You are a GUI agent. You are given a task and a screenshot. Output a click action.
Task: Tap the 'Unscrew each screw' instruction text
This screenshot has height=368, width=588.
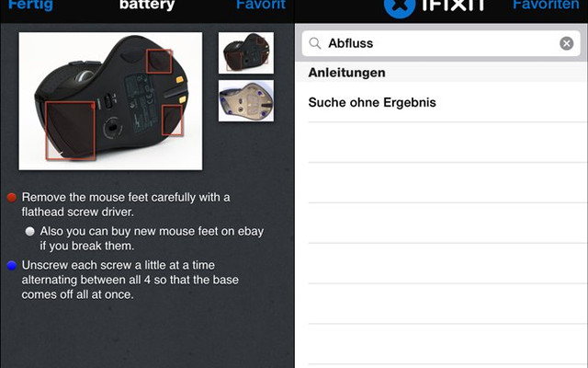tap(130, 280)
